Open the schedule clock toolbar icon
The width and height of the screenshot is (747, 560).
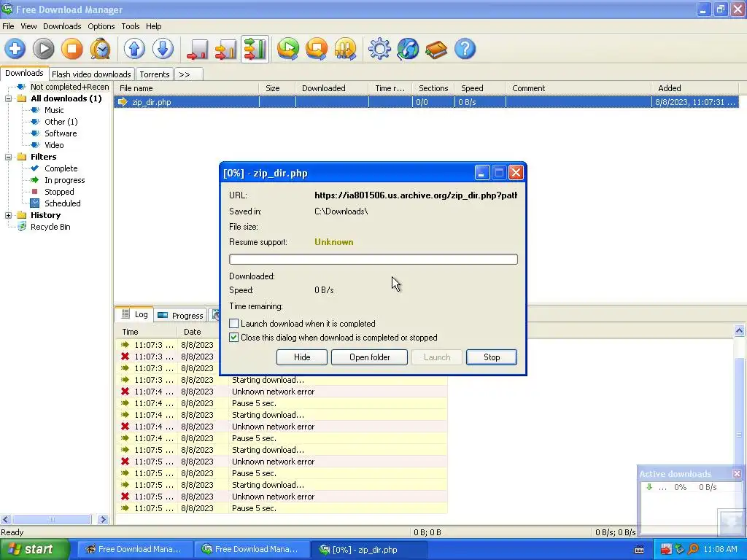[100, 49]
